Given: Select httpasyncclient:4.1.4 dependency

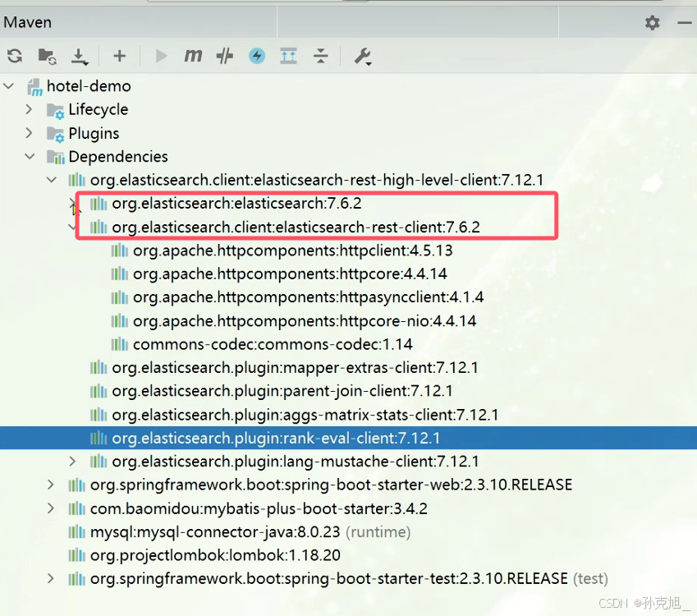Looking at the screenshot, I should [308, 297].
